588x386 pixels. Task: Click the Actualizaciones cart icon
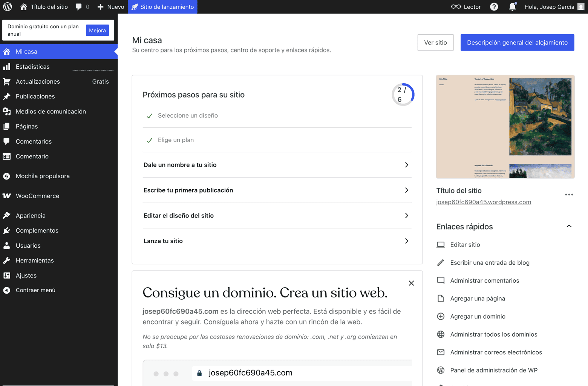(7, 81)
